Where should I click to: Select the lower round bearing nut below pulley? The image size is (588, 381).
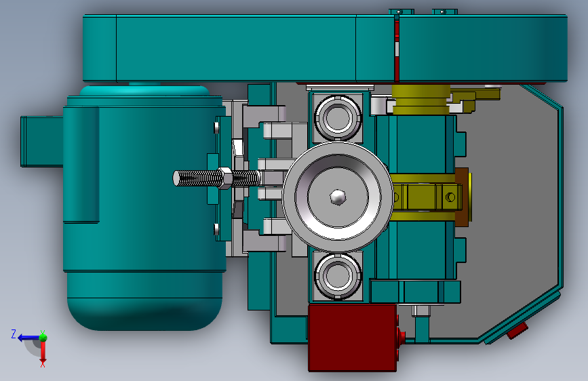[x=338, y=276]
